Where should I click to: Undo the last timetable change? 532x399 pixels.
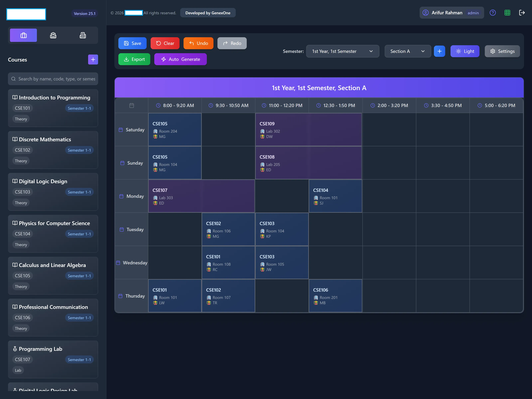(x=198, y=43)
